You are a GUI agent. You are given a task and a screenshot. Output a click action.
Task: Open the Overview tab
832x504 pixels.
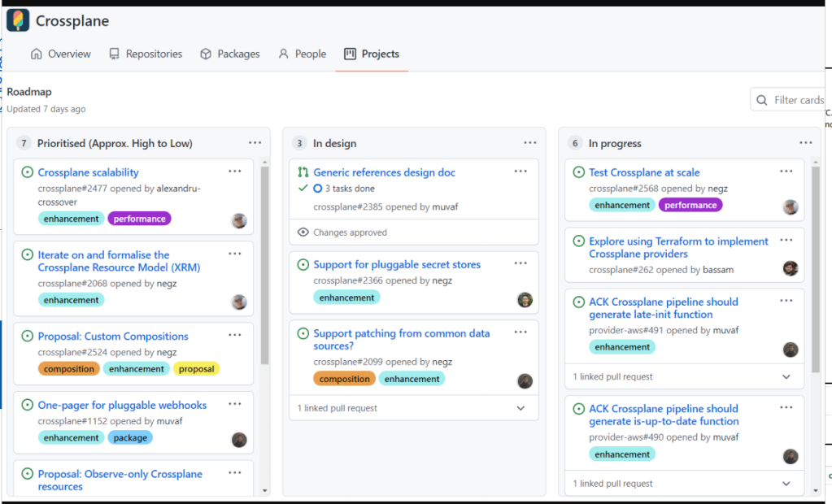coord(60,54)
